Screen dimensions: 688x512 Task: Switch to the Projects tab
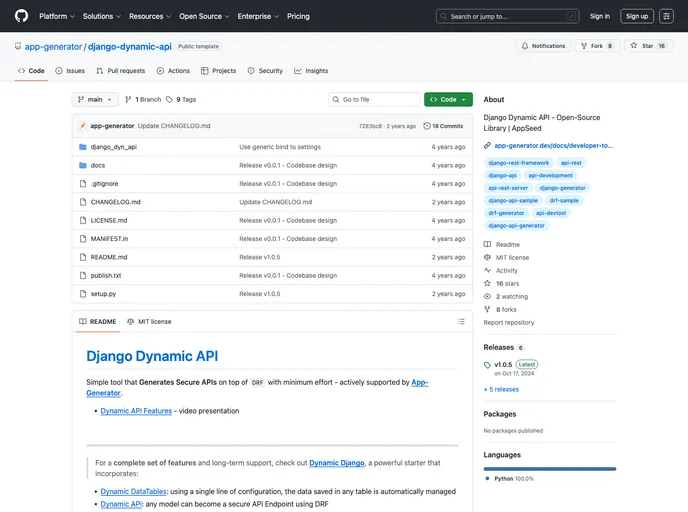pos(219,71)
